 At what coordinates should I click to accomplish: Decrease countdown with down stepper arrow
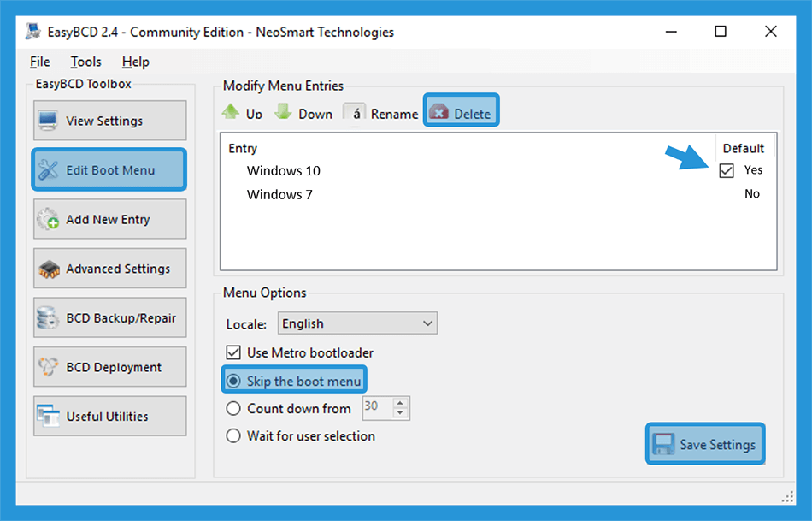[400, 413]
